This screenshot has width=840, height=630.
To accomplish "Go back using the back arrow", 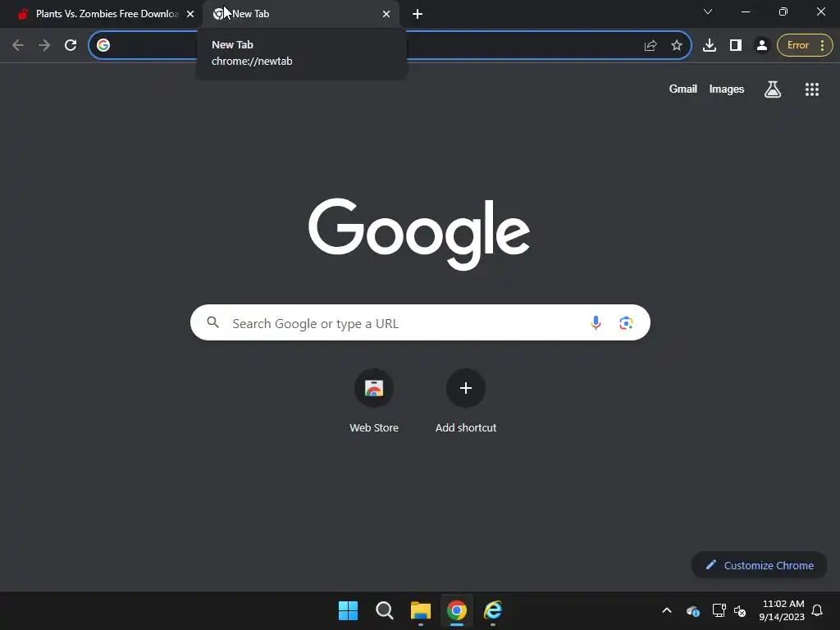I will [18, 45].
